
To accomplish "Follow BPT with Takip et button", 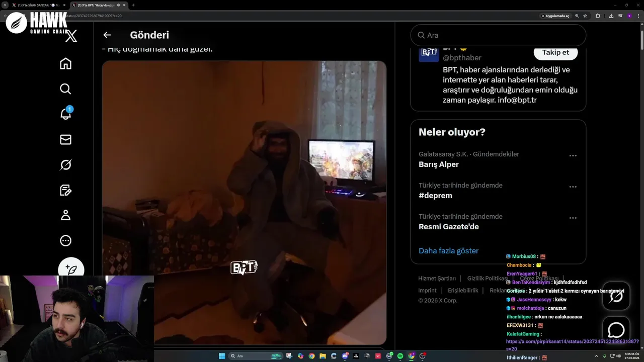I will click(x=555, y=52).
